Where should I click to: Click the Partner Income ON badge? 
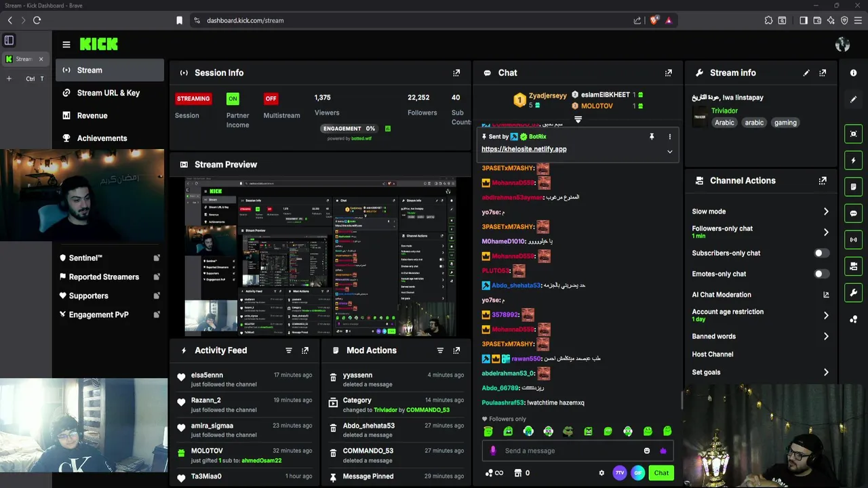pyautogui.click(x=233, y=98)
